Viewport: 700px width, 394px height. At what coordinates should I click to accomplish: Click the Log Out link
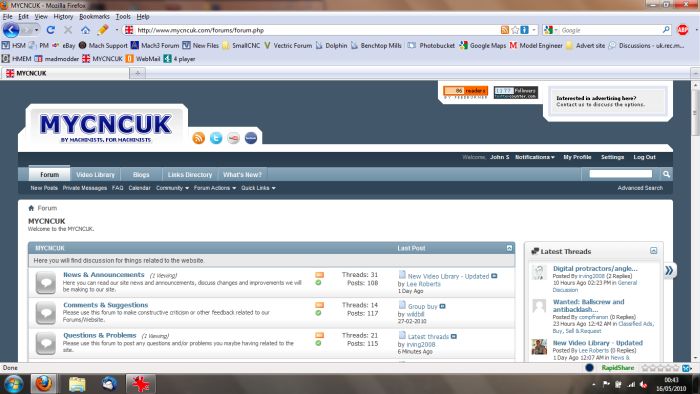pyautogui.click(x=644, y=157)
